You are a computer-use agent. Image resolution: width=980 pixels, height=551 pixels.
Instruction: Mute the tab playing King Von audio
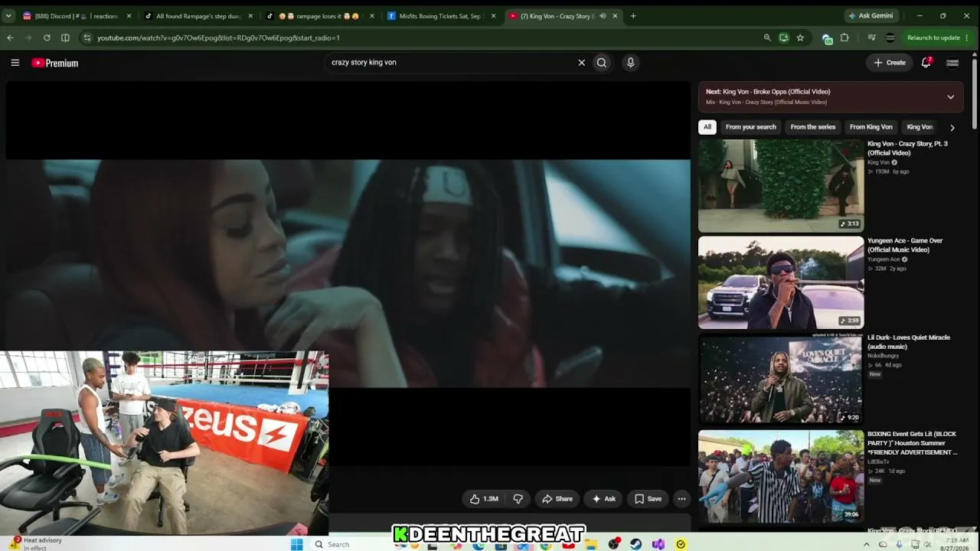tap(602, 16)
